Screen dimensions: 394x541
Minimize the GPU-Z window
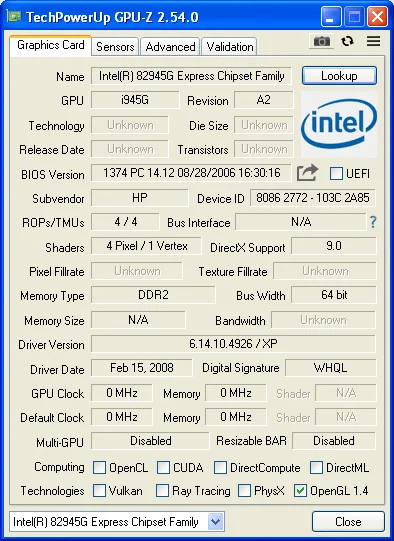pyautogui.click(x=330, y=17)
